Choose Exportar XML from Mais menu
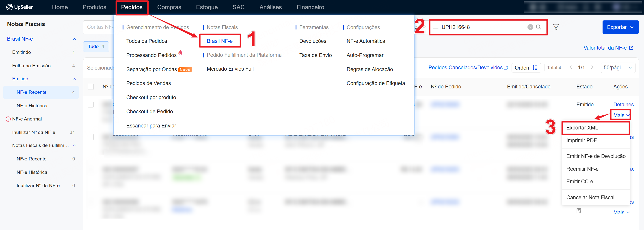Image resolution: width=644 pixels, height=230 pixels. tap(582, 128)
